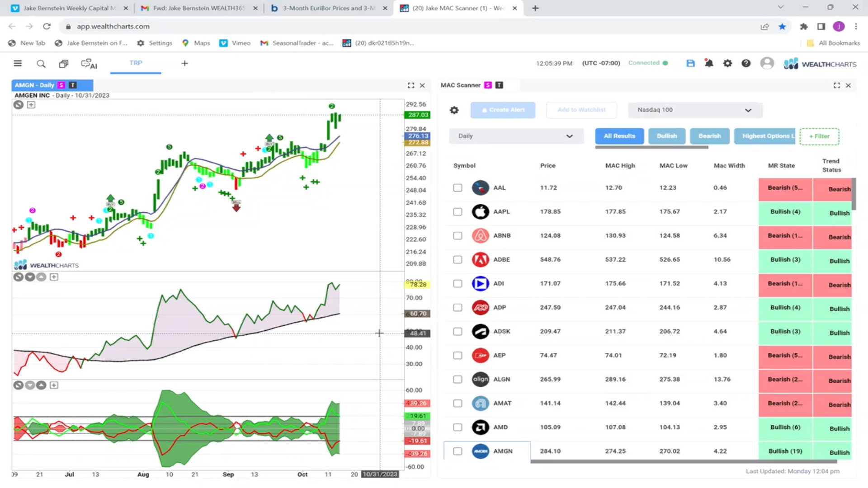This screenshot has width=868, height=488.
Task: Switch to Fwd: Jake Bernstein Gmail tab
Action: click(199, 8)
